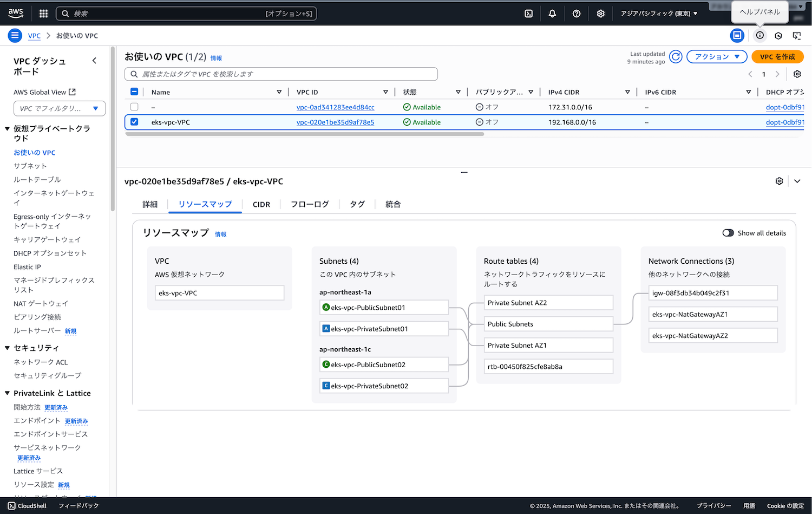
Task: Select the unnamed default VPC checkbox
Action: (134, 107)
